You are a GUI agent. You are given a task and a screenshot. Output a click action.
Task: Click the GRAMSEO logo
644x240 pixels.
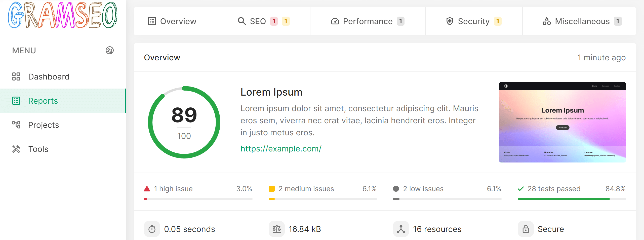[63, 15]
